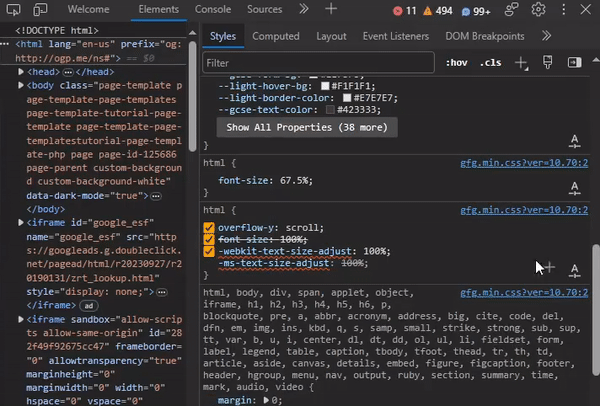
Task: Add a new tool with plus icon
Action: [331, 9]
